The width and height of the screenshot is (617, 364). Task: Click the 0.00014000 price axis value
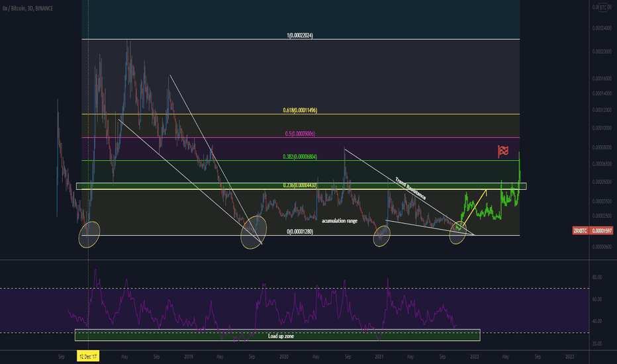tap(602, 94)
